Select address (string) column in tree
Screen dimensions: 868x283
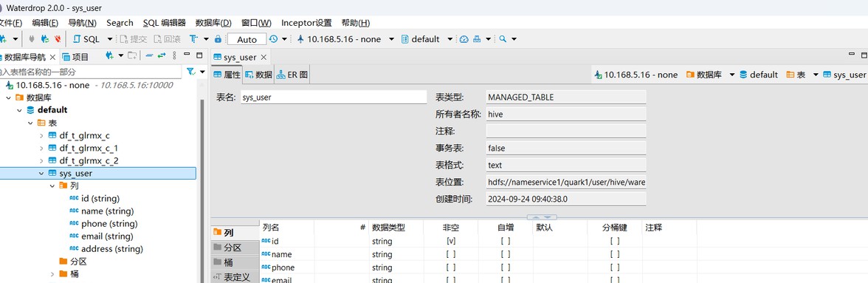click(x=112, y=249)
